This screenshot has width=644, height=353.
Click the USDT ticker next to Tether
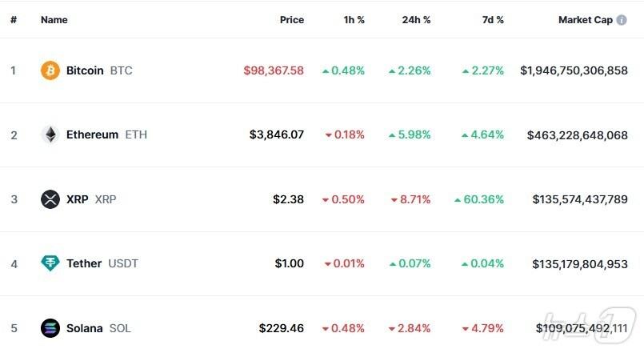point(123,263)
